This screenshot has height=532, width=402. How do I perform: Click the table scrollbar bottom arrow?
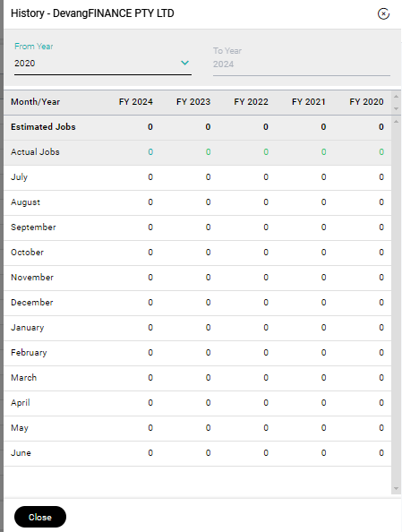[397, 489]
